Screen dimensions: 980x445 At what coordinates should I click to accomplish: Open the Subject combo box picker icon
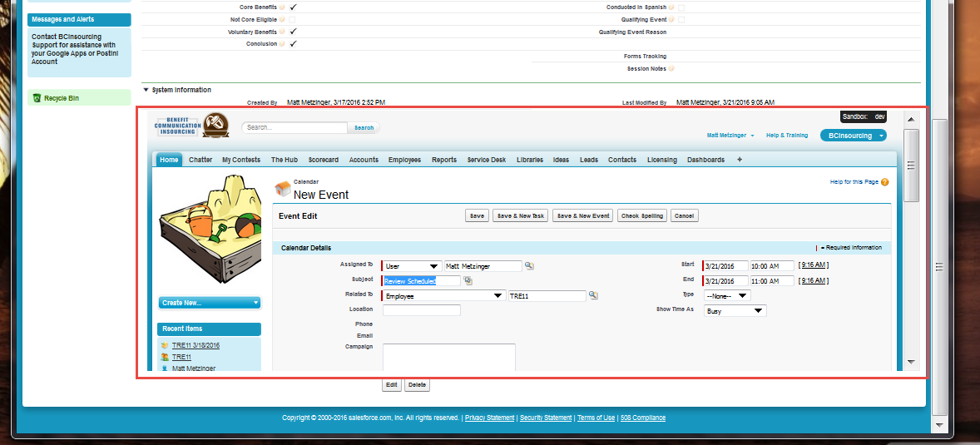click(x=468, y=281)
